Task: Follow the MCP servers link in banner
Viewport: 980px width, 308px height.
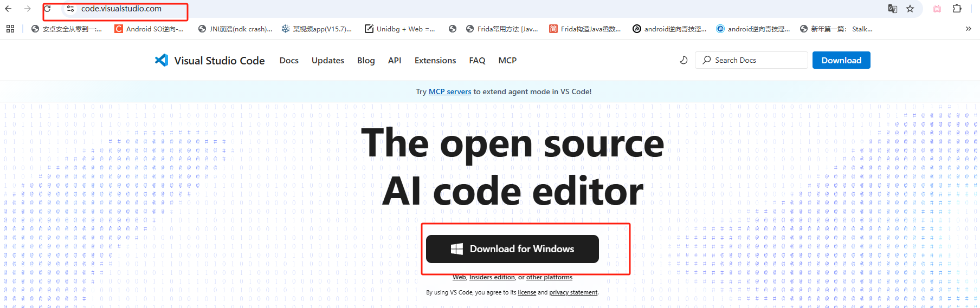Action: 450,91
